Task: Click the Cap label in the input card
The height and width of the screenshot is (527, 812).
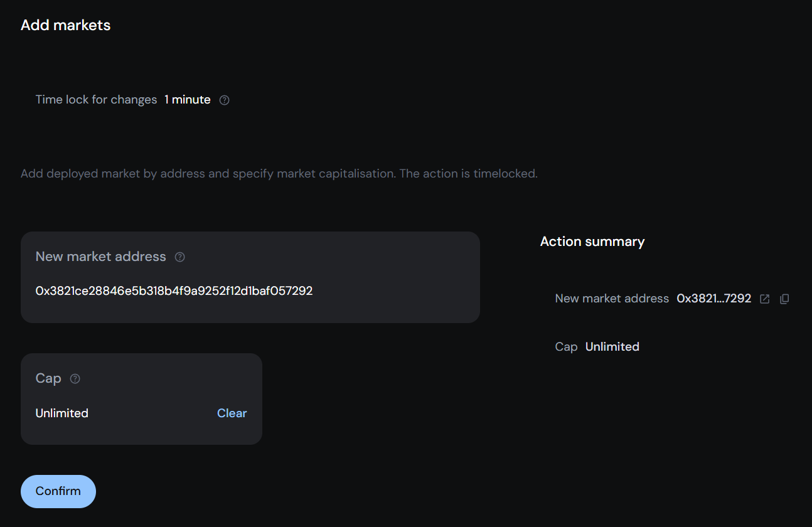Action: pos(48,378)
